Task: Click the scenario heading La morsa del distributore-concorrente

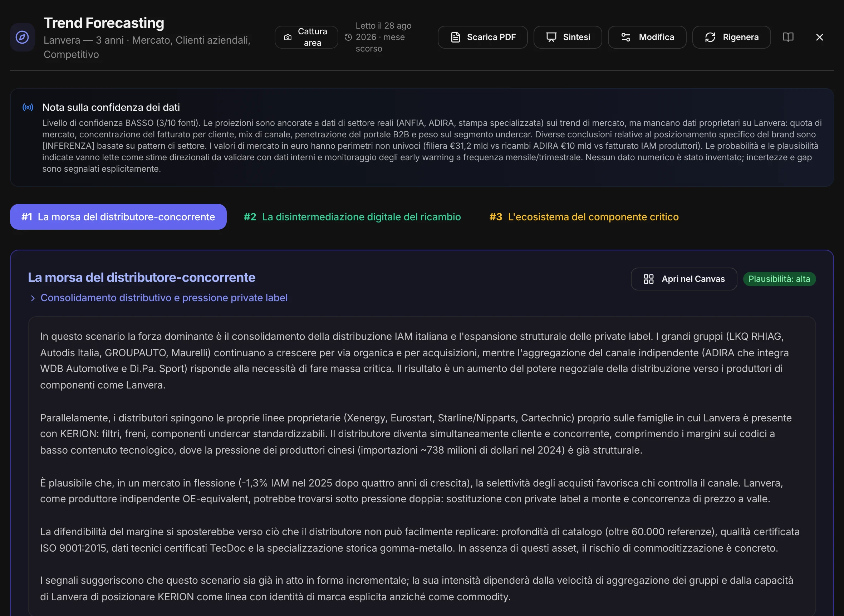Action: click(142, 278)
